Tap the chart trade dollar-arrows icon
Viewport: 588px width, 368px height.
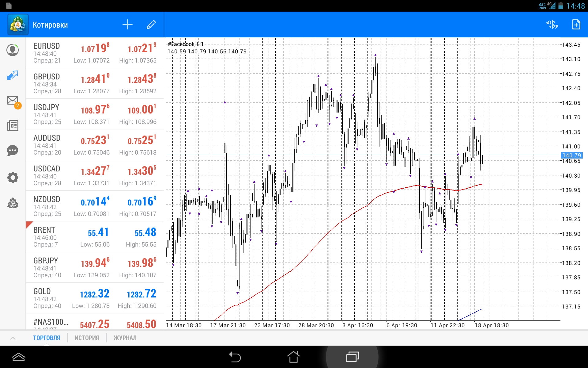coord(552,25)
